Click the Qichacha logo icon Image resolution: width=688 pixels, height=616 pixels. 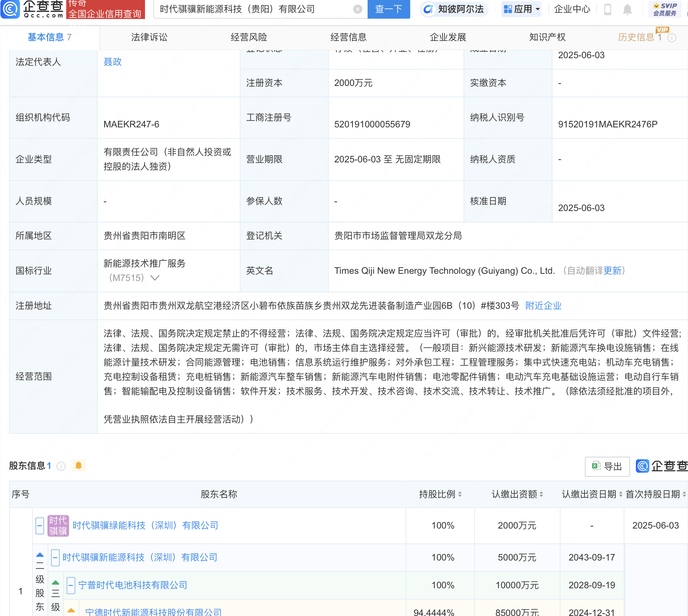(x=10, y=9)
